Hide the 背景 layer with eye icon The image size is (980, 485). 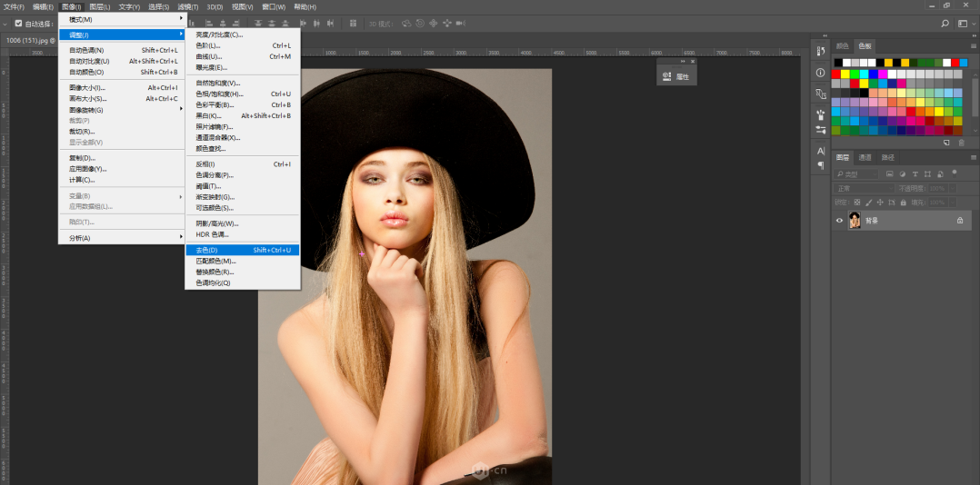[x=839, y=221]
